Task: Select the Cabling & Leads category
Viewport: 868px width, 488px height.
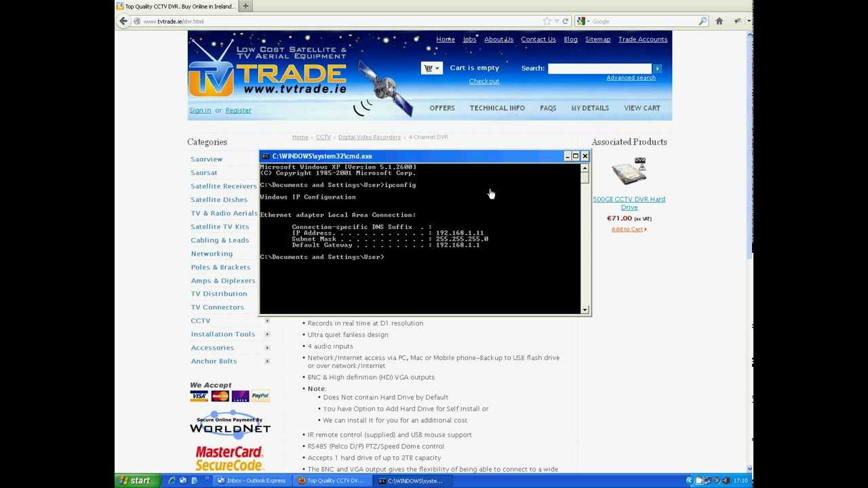Action: tap(220, 240)
